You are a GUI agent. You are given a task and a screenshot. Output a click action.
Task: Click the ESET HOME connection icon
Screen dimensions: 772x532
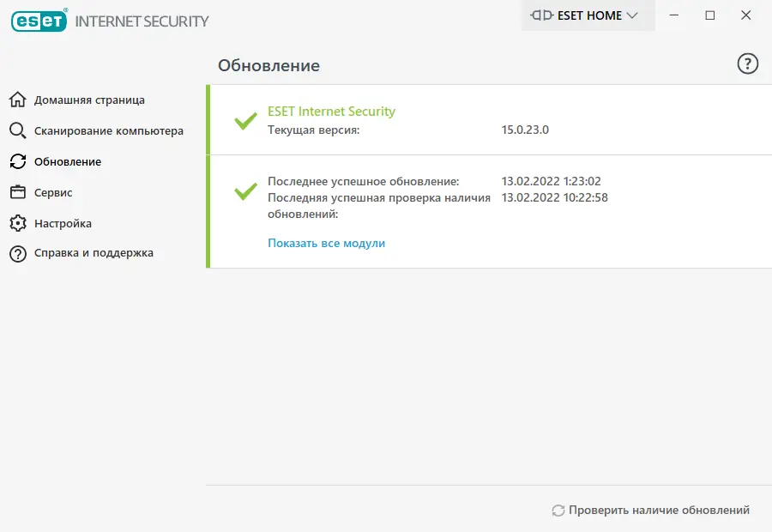coord(540,15)
